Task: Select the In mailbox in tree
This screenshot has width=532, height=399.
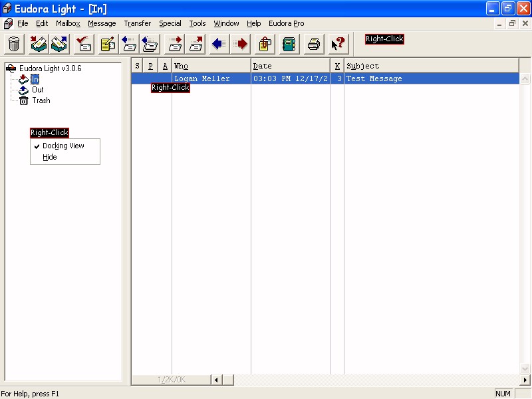Action: (x=35, y=79)
